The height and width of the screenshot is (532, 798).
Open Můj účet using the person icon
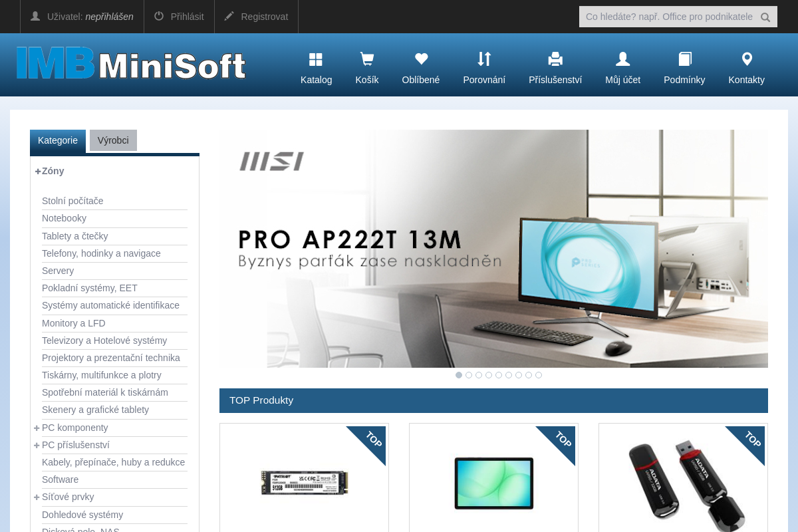pos(622,59)
